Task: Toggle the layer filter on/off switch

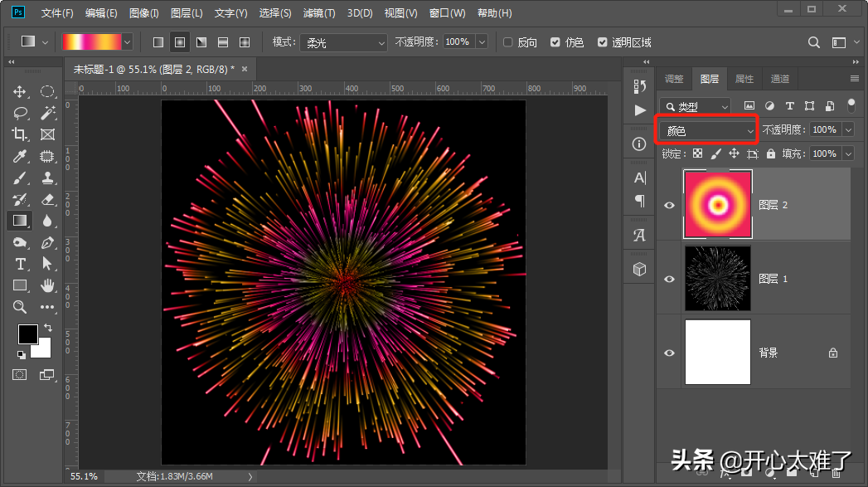Action: point(851,105)
